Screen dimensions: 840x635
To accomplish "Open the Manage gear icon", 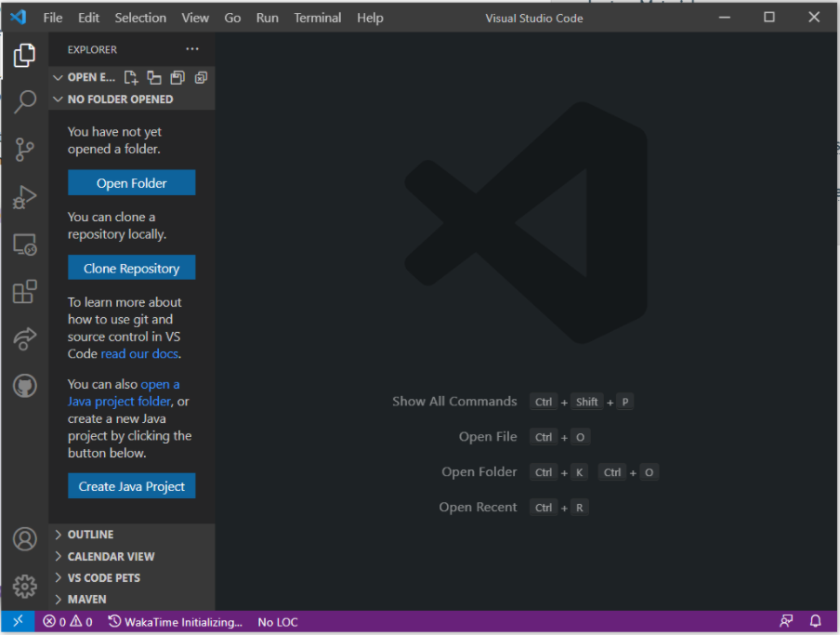I will pyautogui.click(x=24, y=587).
